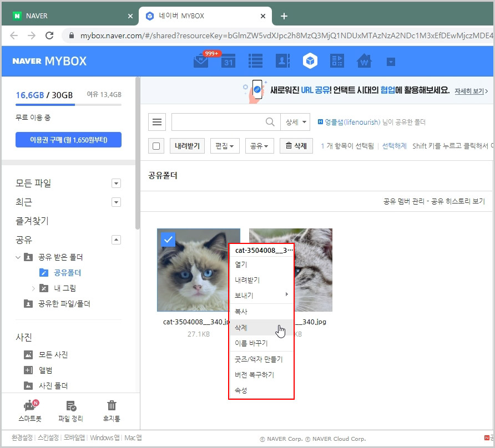The image size is (495, 448).
Task: Open 공유 멤버 관리 link
Action: pyautogui.click(x=402, y=201)
